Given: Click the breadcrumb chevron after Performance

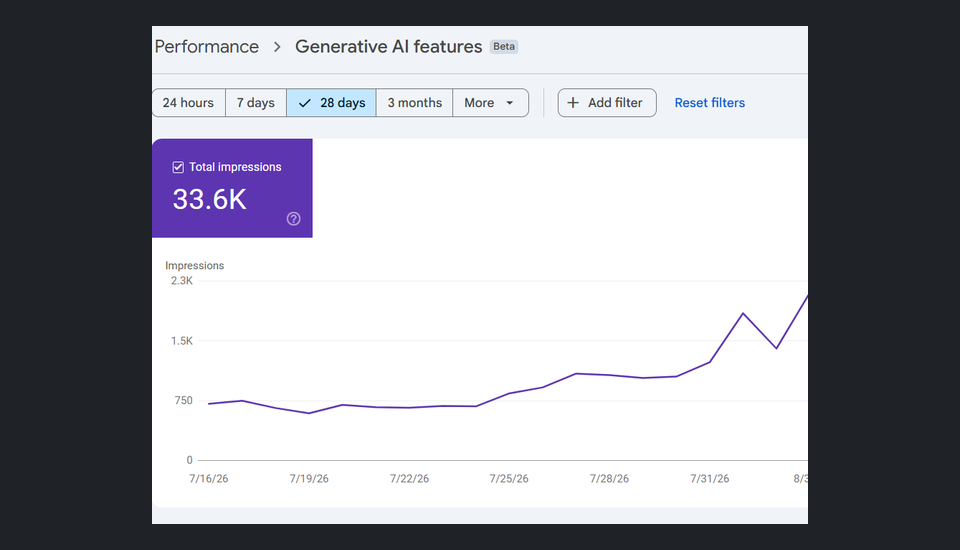Looking at the screenshot, I should coord(277,47).
